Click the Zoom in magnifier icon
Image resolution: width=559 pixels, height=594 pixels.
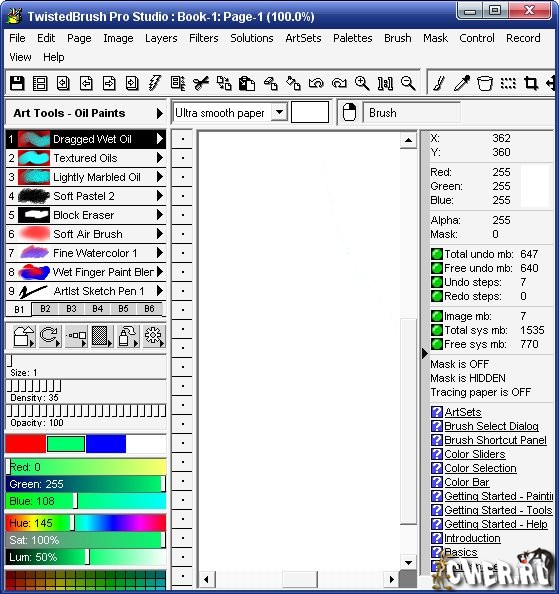pyautogui.click(x=362, y=83)
